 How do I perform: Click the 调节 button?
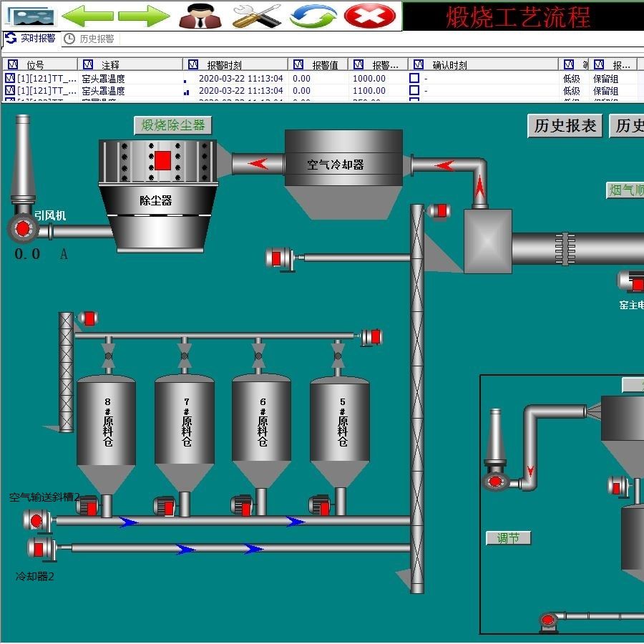pos(508,537)
